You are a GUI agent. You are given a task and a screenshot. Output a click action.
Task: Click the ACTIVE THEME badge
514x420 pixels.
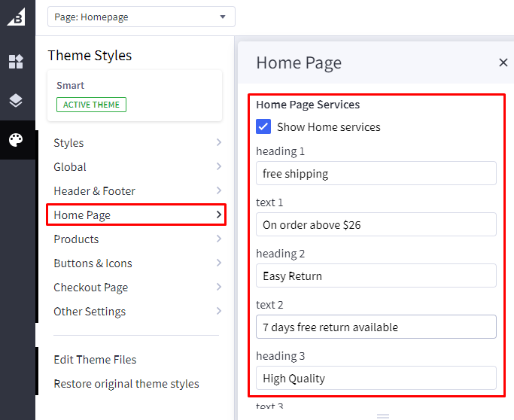coord(91,105)
